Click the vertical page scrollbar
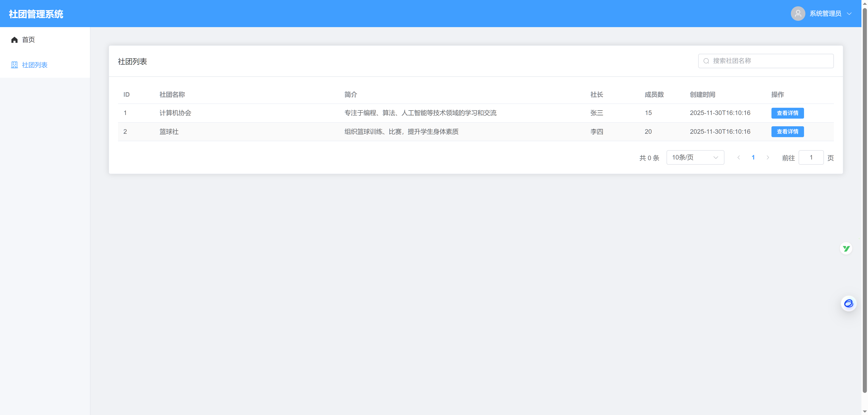Image resolution: width=868 pixels, height=415 pixels. tap(864, 202)
